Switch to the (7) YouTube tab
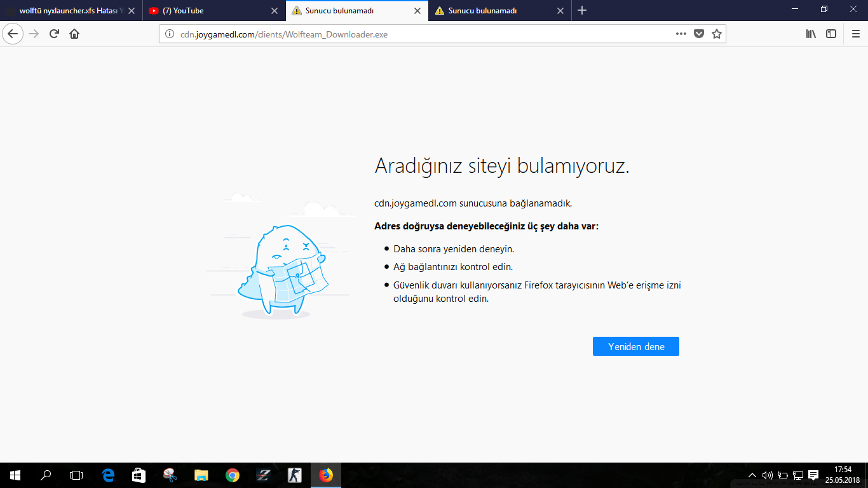868x488 pixels. pos(214,11)
